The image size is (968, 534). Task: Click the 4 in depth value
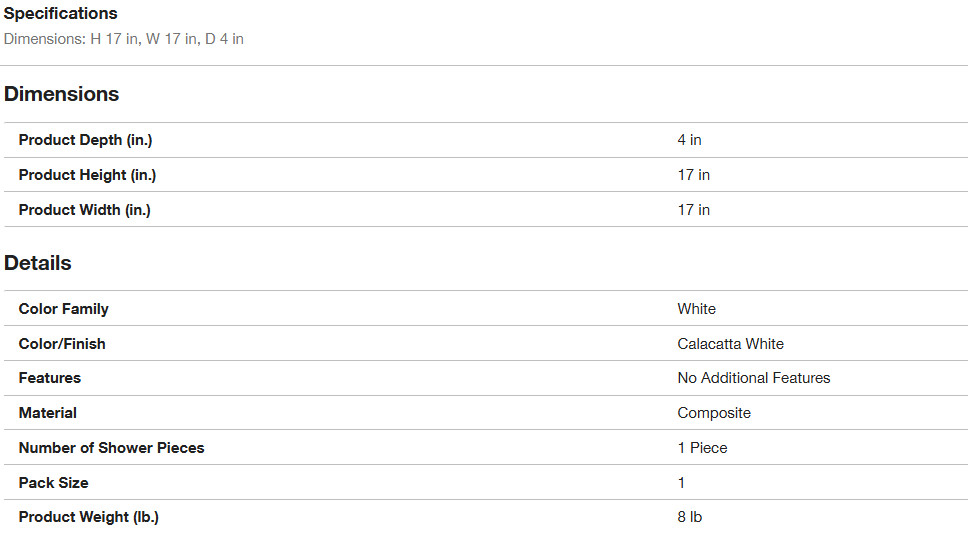(x=689, y=140)
